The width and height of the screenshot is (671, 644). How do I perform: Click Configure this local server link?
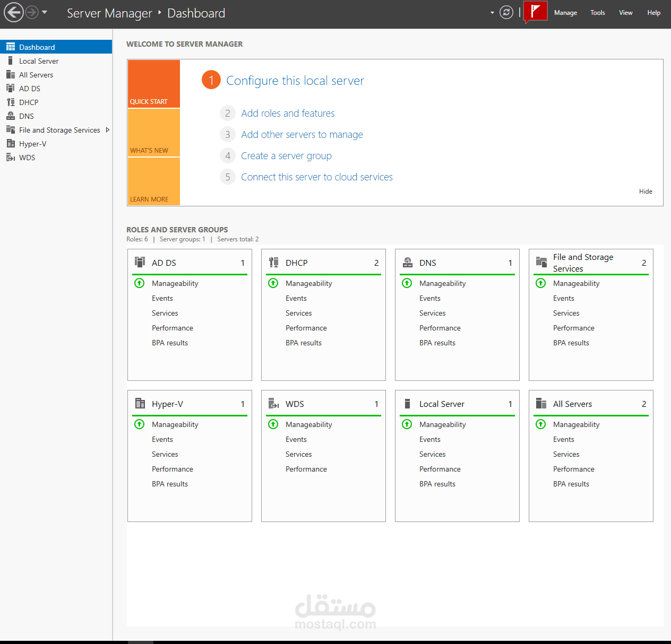[295, 81]
